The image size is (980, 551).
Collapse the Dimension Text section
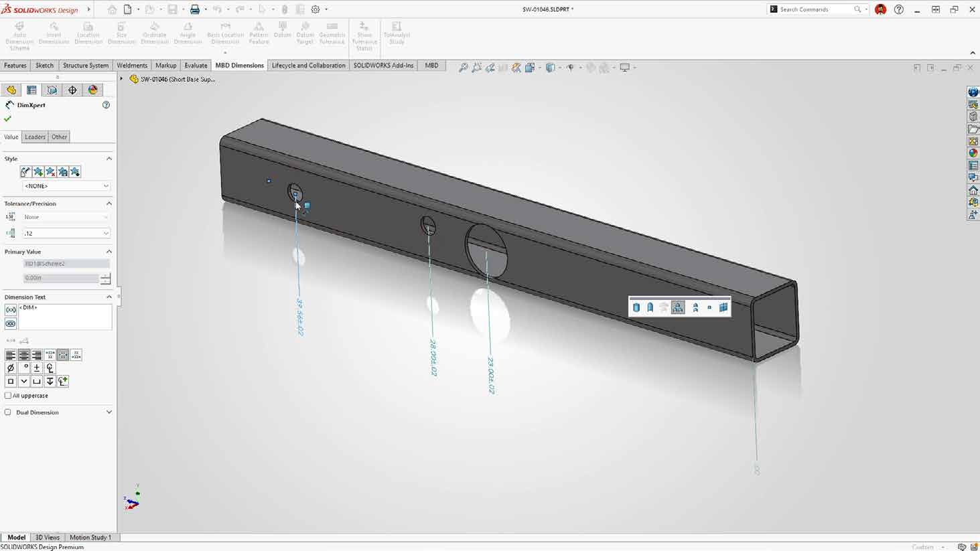coord(109,297)
